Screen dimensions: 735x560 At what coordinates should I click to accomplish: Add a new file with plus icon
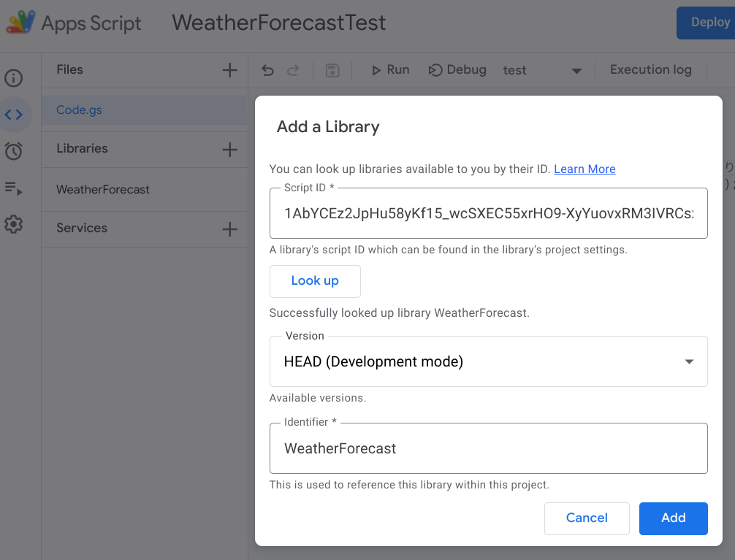[x=229, y=69]
